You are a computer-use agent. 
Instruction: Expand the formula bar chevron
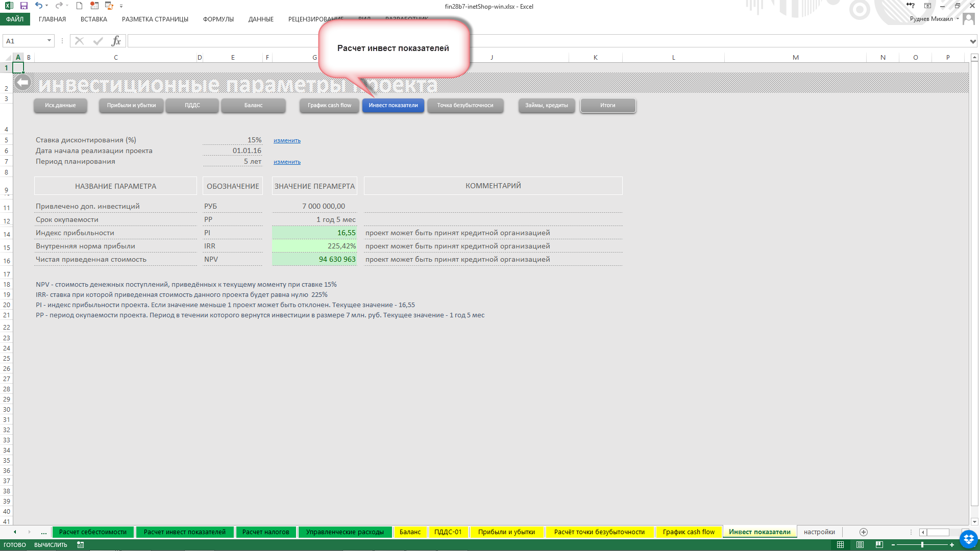973,41
